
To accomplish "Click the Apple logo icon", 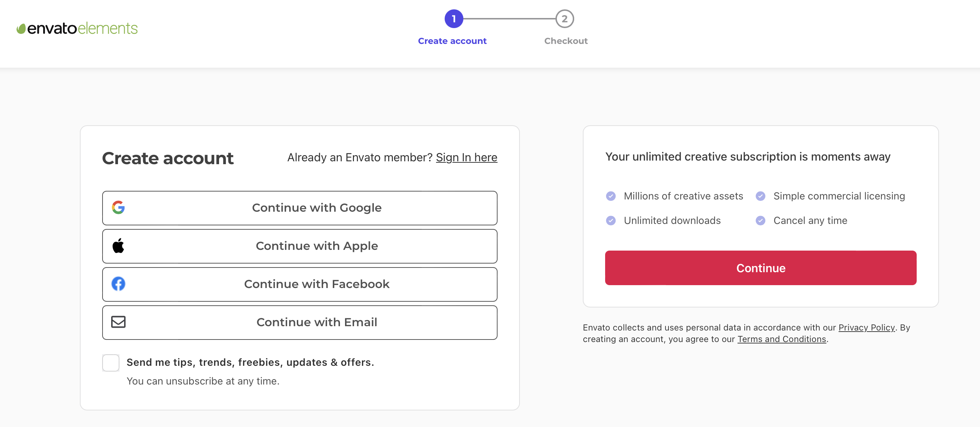I will click(118, 246).
